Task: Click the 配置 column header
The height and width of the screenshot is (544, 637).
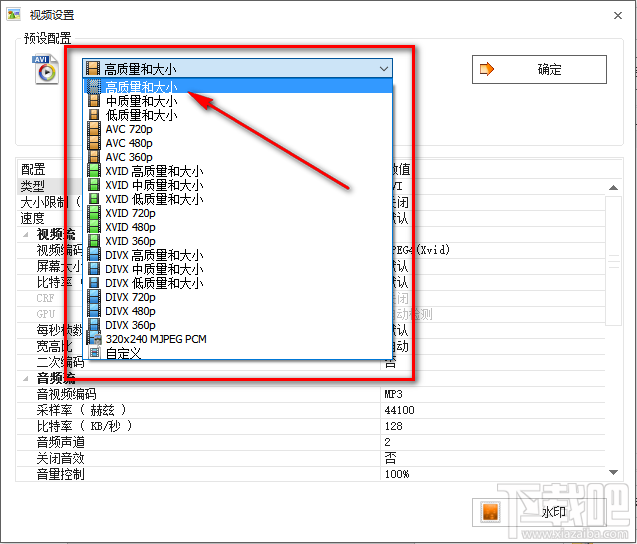Action: 33,169
